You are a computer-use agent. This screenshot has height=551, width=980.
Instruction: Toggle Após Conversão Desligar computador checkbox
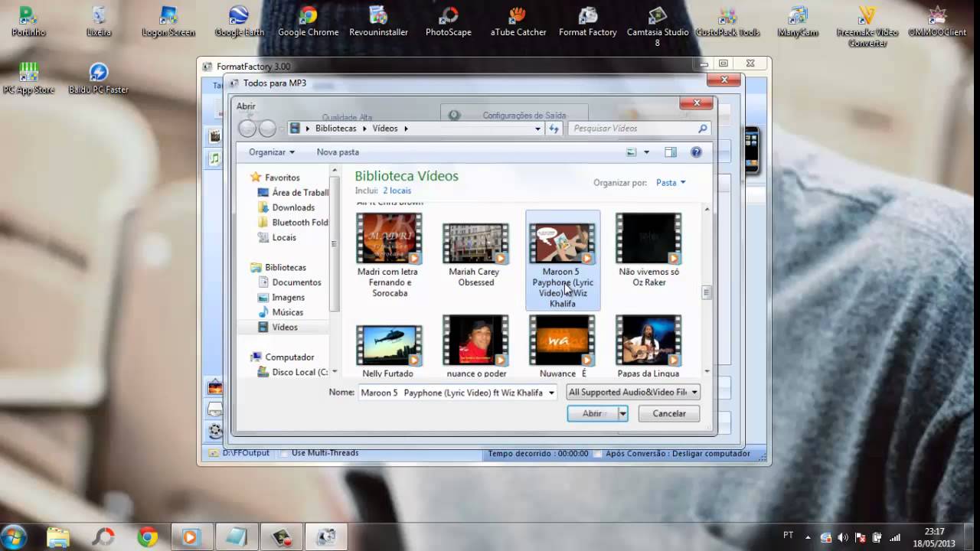(x=598, y=453)
